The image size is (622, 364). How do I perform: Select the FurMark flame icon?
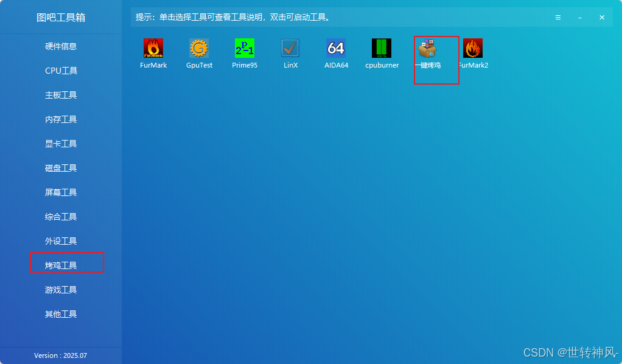pyautogui.click(x=153, y=48)
